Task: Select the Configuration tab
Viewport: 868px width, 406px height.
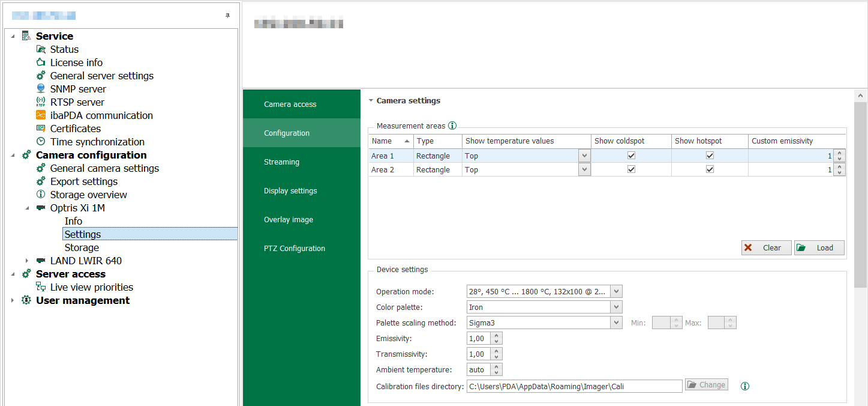Action: (x=302, y=133)
